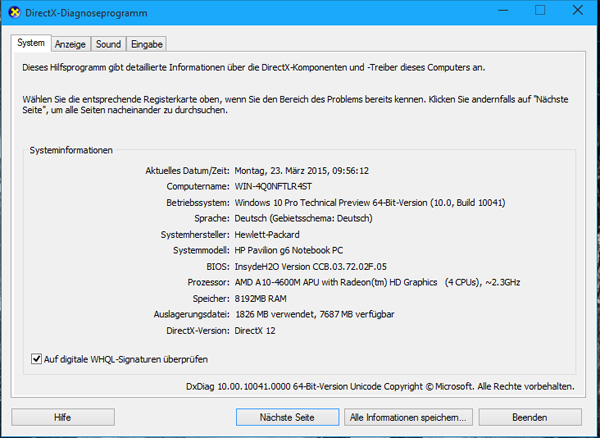Click HP Pavilion g6 Notebook PC value
This screenshot has width=600, height=438.
(x=289, y=251)
